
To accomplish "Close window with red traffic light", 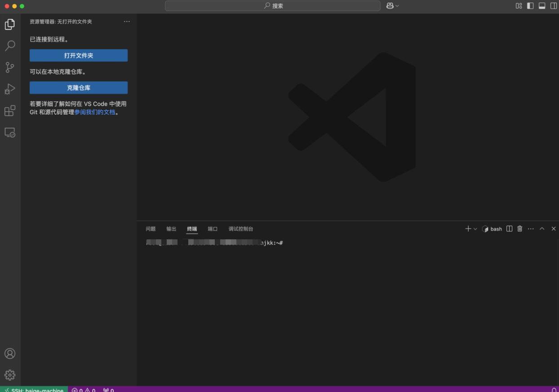I will coord(7,6).
